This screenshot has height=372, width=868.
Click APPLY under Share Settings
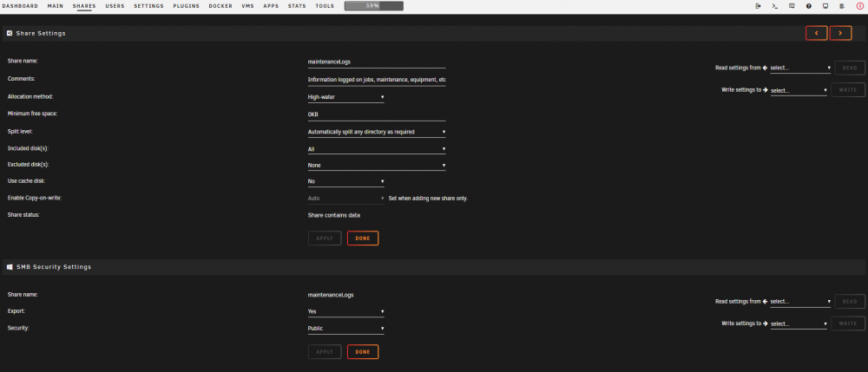[325, 238]
